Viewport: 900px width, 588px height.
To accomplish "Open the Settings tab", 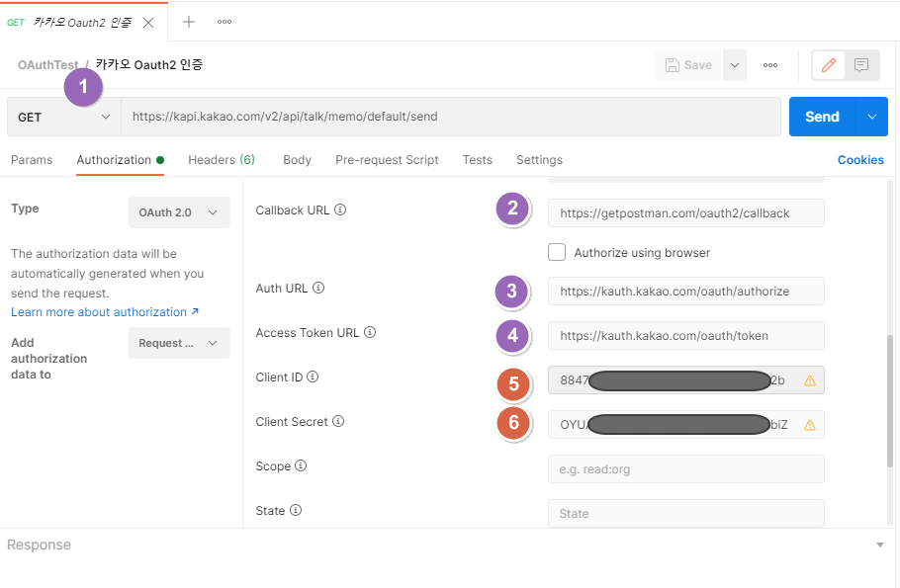I will coord(539,160).
